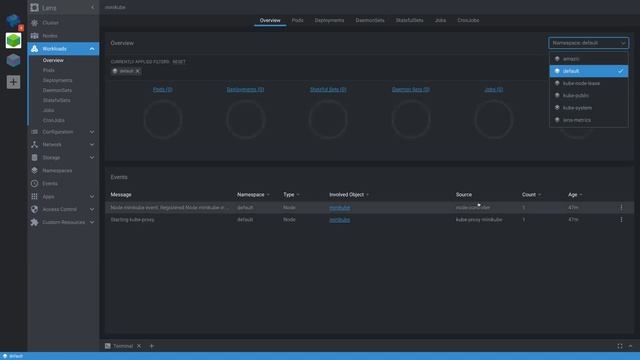The height and width of the screenshot is (360, 640).
Task: Open actions menu for node-controller event row
Action: coord(621,207)
